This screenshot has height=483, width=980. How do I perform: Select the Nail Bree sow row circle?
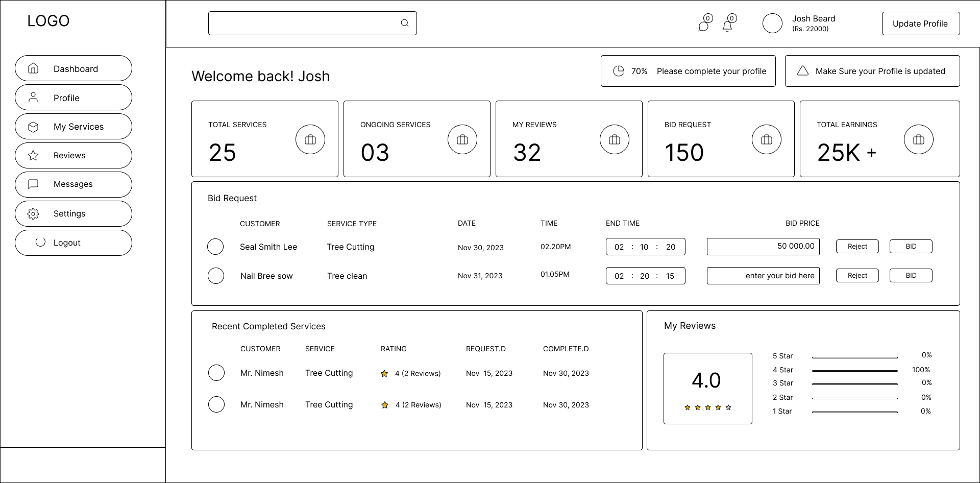click(216, 276)
